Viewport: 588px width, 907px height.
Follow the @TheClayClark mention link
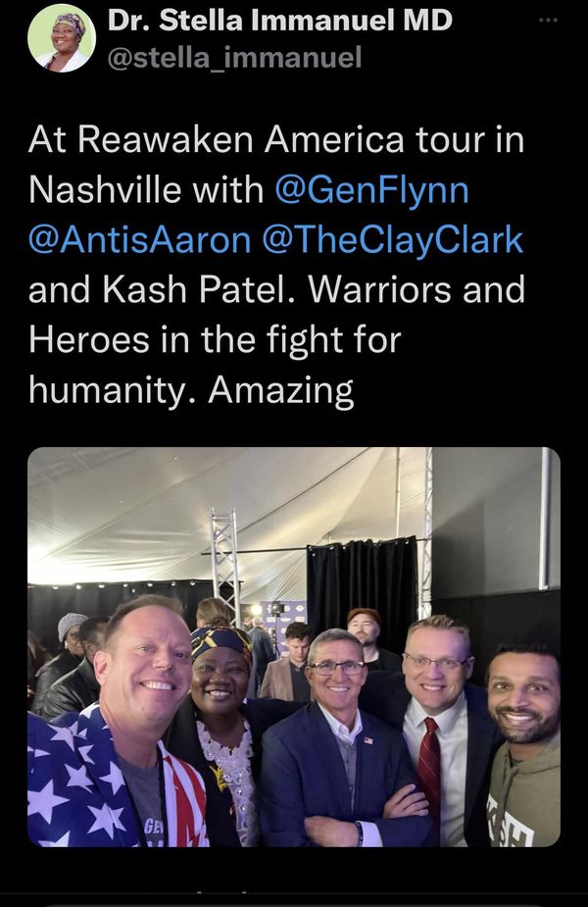coord(393,240)
